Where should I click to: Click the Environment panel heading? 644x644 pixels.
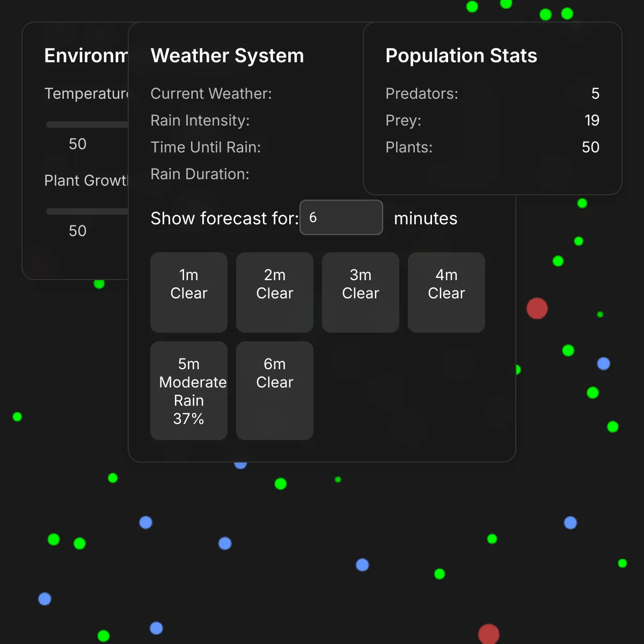86,56
